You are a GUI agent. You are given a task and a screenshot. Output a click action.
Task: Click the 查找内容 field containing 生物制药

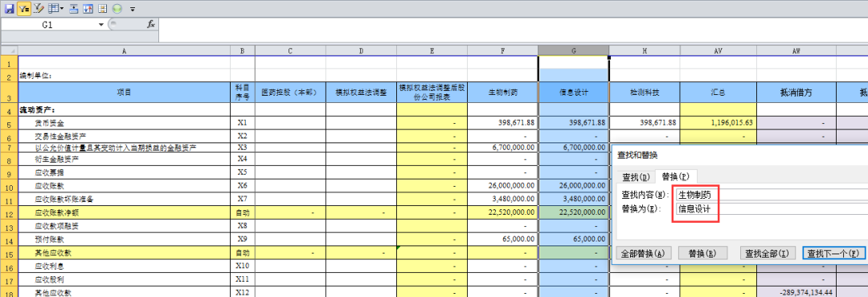click(x=771, y=194)
